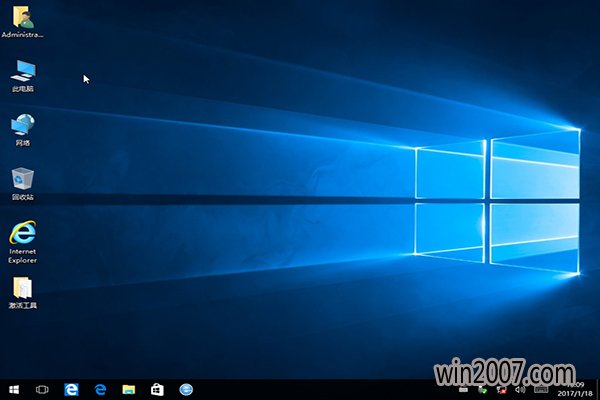
Task: Select the 网络 (Network) desktop icon
Action: coord(22,126)
